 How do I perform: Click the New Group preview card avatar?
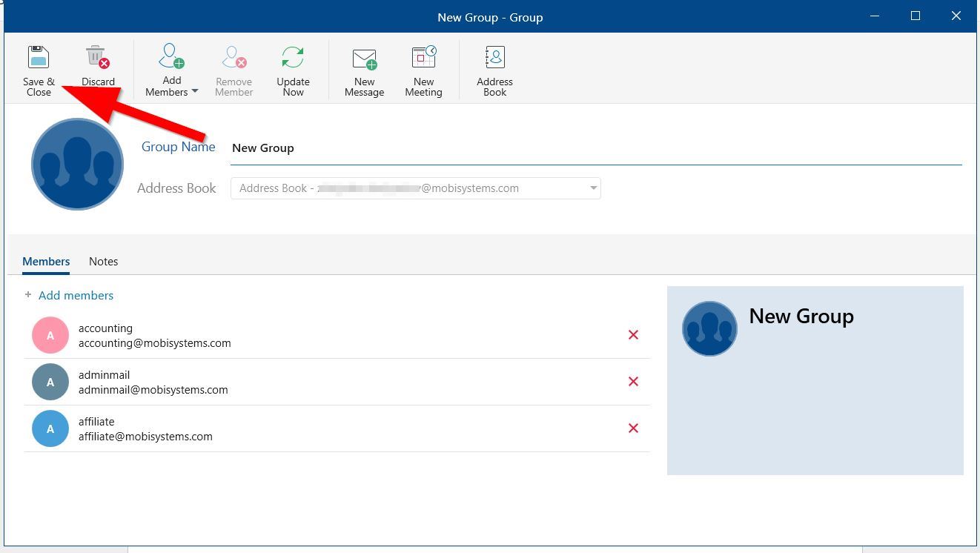[709, 328]
